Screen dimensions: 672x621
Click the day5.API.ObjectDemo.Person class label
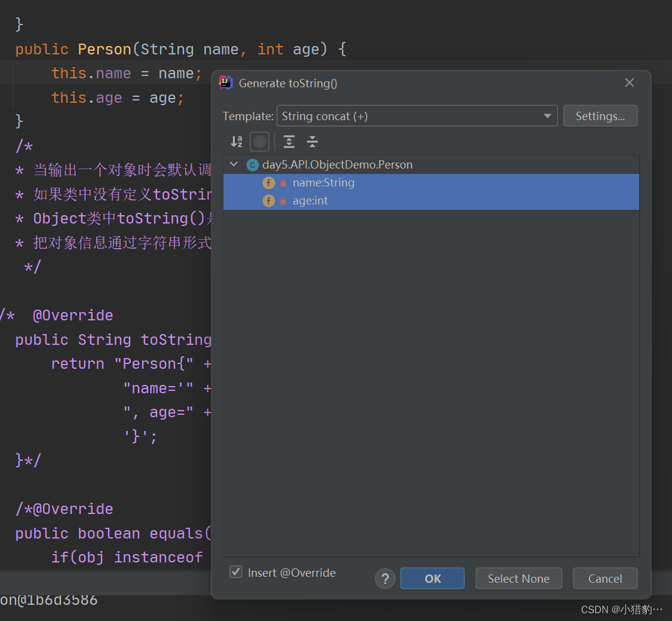point(337,165)
